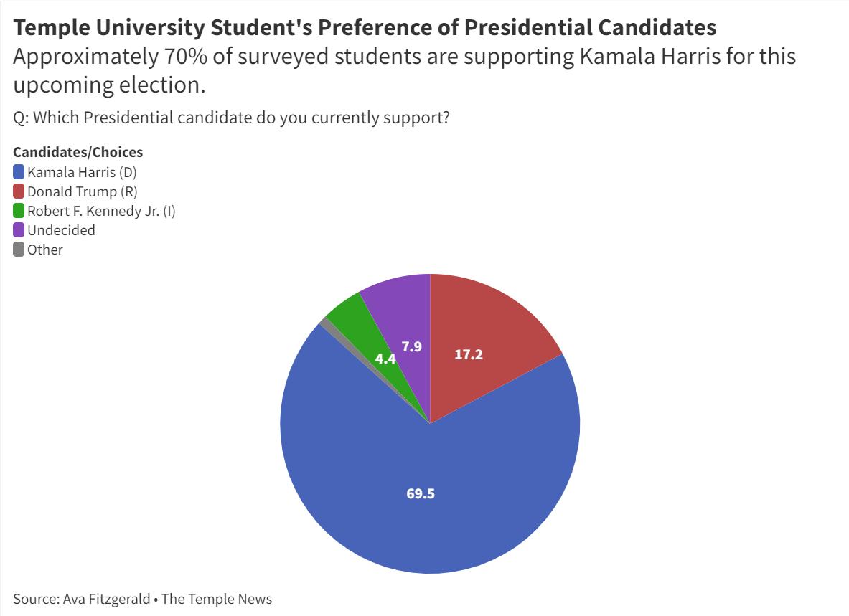Click the red Donald Trump legend swatch
Viewport: 849px width, 616px height.
click(x=19, y=191)
